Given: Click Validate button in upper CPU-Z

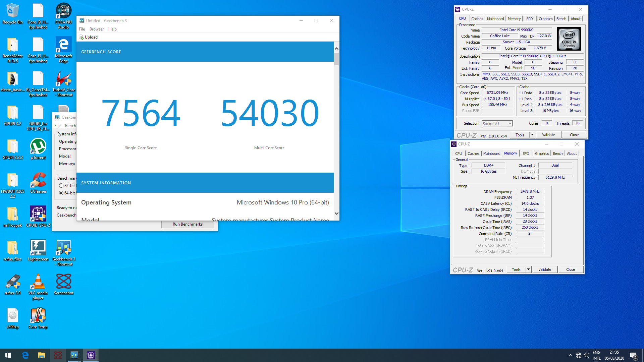Looking at the screenshot, I should [x=548, y=135].
